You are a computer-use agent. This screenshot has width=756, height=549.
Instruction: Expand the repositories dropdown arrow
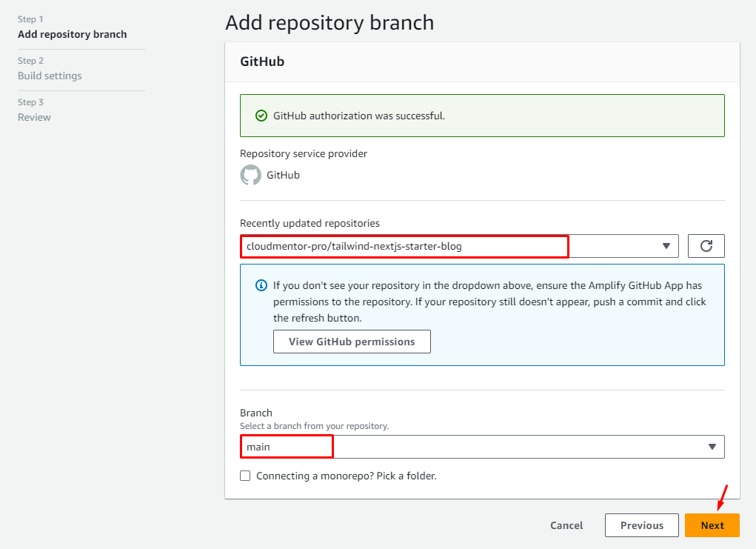coord(665,246)
